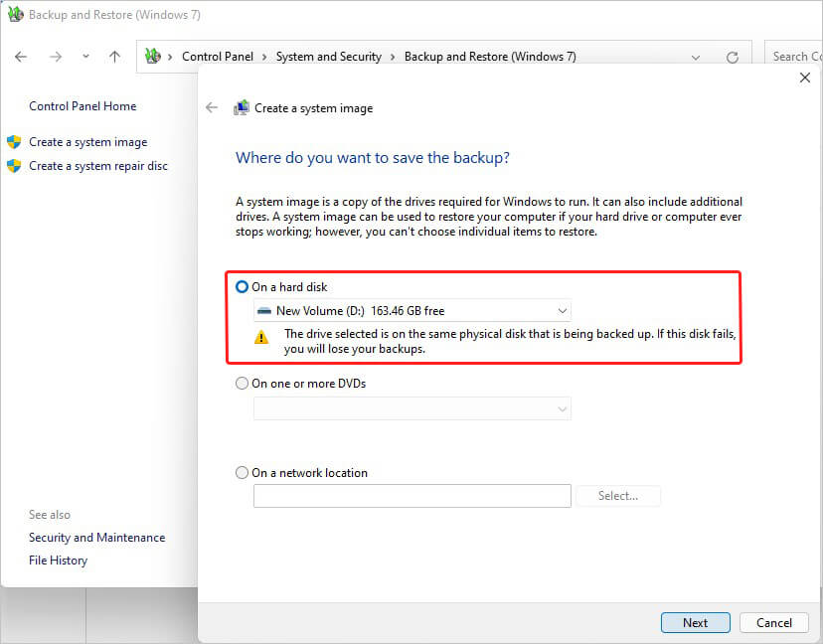Click the dialog's back arrow
This screenshot has height=644, width=823.
(212, 107)
